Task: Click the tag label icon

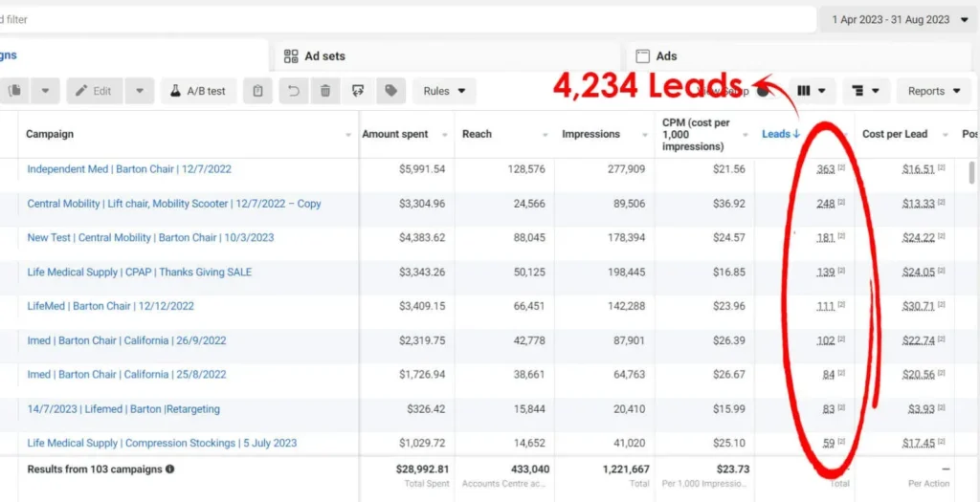Action: (x=391, y=91)
